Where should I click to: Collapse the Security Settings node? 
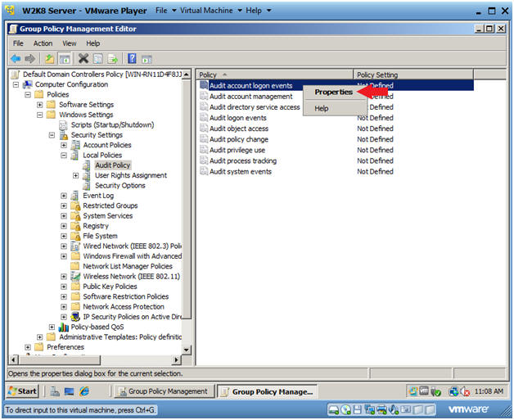click(52, 135)
